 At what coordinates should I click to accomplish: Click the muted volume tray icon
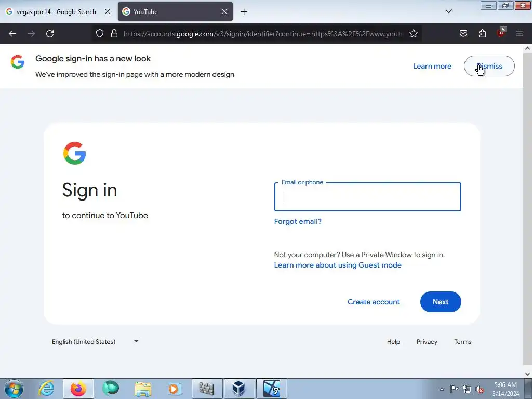click(480, 389)
